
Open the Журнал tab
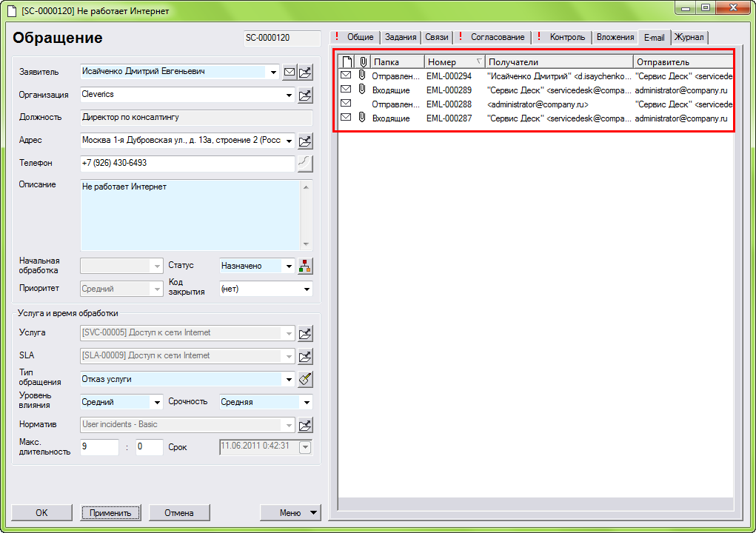689,37
